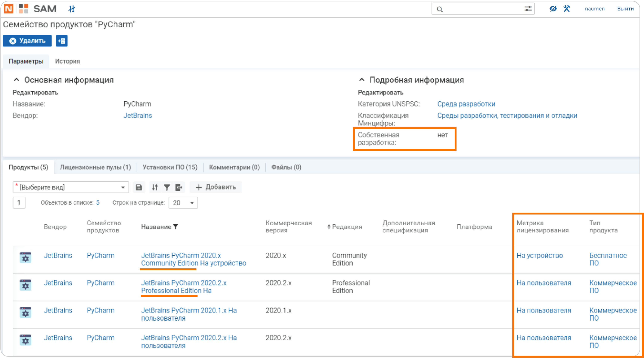Open advanced search settings via sliders icon
Screen dimensions: 644x358
pos(528,9)
